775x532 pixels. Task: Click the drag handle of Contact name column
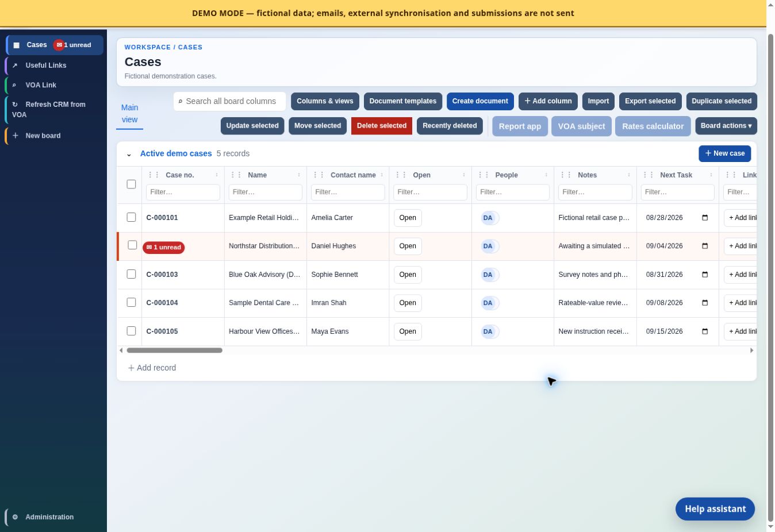(x=319, y=175)
